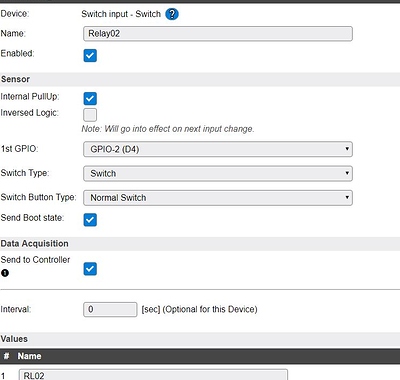
Task: Click the arrow on the Switch Type combo box
Action: (347, 173)
